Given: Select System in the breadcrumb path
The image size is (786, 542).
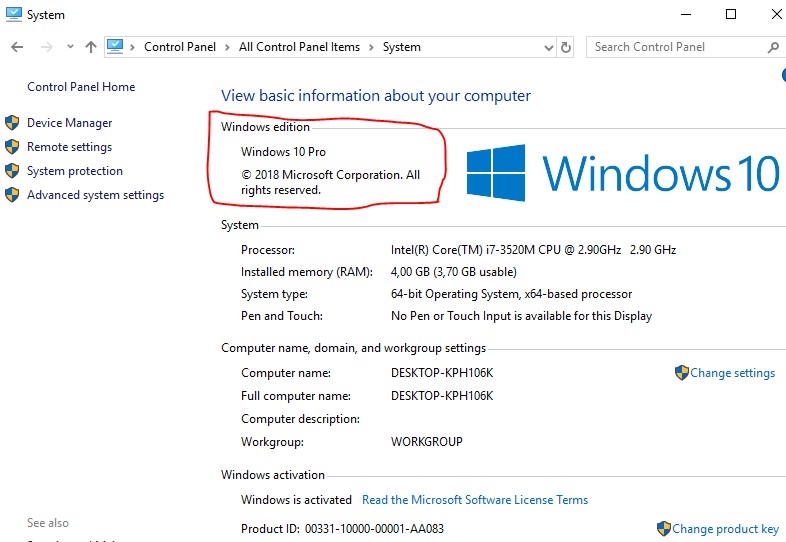Looking at the screenshot, I should coord(402,47).
